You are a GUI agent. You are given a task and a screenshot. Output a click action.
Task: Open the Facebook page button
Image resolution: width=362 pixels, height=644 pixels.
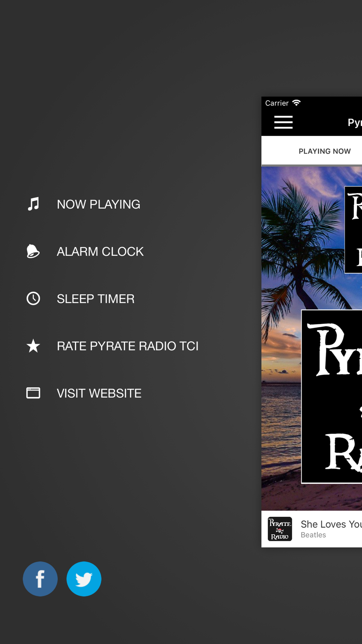pyautogui.click(x=40, y=579)
